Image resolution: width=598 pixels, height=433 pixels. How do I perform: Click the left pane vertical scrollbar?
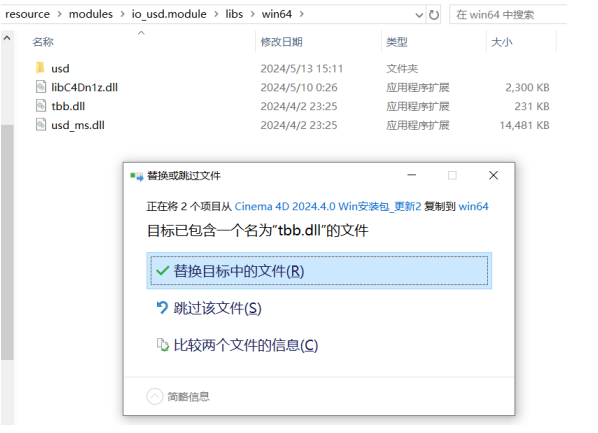pyautogui.click(x=7, y=242)
